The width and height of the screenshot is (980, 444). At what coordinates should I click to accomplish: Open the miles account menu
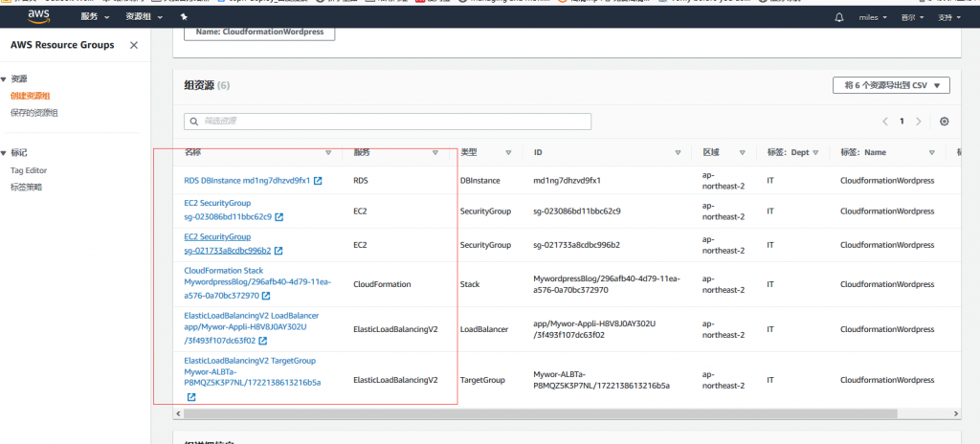873,17
